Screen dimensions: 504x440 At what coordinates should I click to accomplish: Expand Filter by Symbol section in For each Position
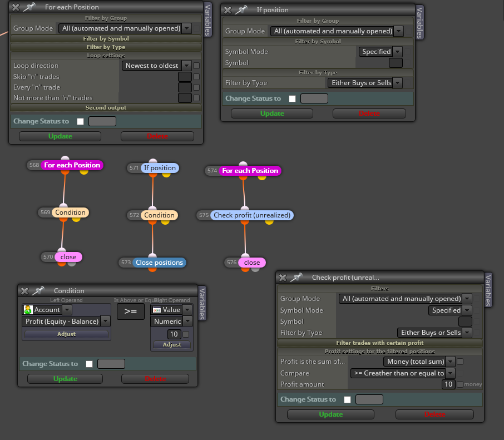(106, 39)
